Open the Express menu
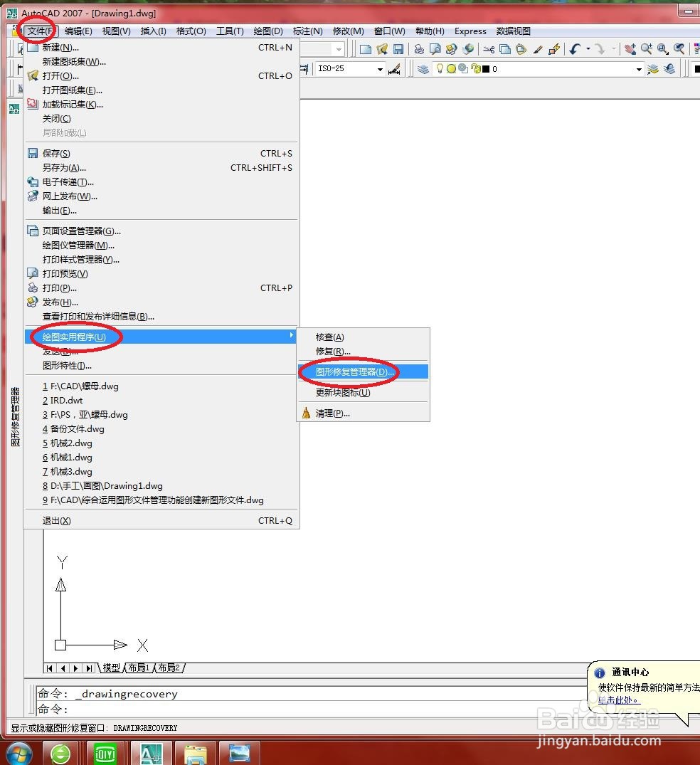Screen dimensions: 700x765 tap(470, 31)
